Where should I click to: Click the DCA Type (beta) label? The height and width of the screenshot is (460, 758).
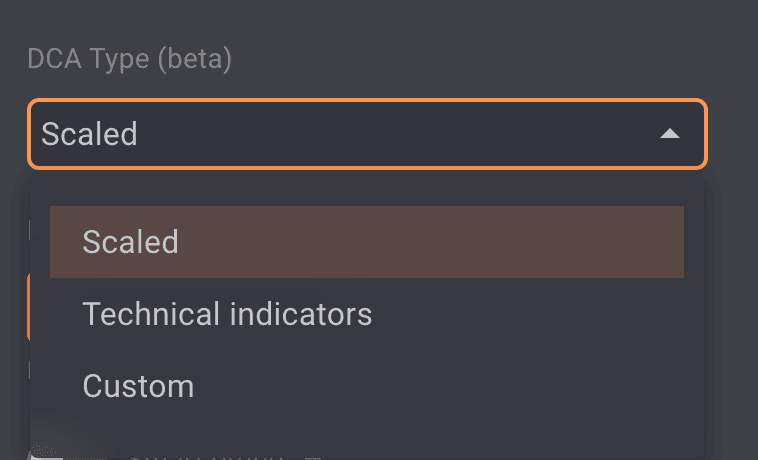click(x=129, y=60)
